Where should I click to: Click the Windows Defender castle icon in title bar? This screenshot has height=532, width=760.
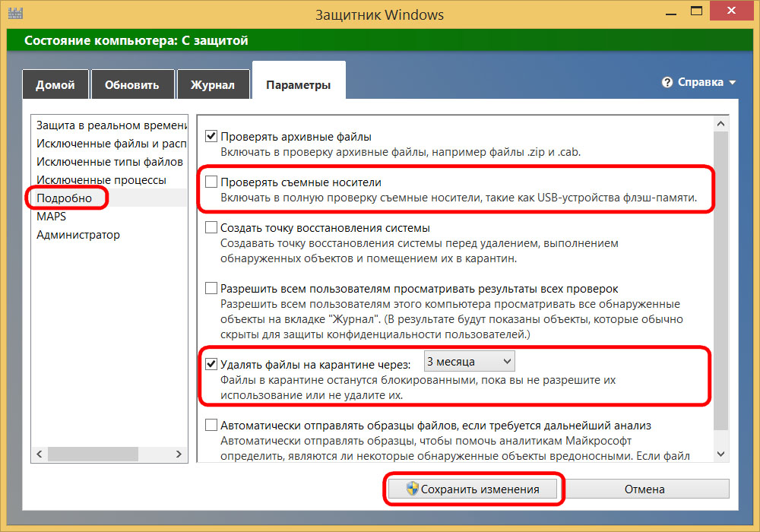click(x=15, y=13)
